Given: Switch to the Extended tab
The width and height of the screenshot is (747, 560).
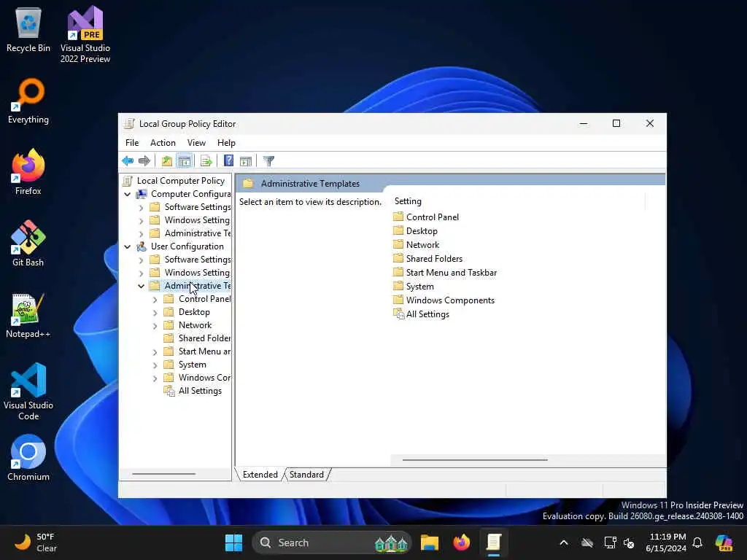Looking at the screenshot, I should pyautogui.click(x=260, y=474).
